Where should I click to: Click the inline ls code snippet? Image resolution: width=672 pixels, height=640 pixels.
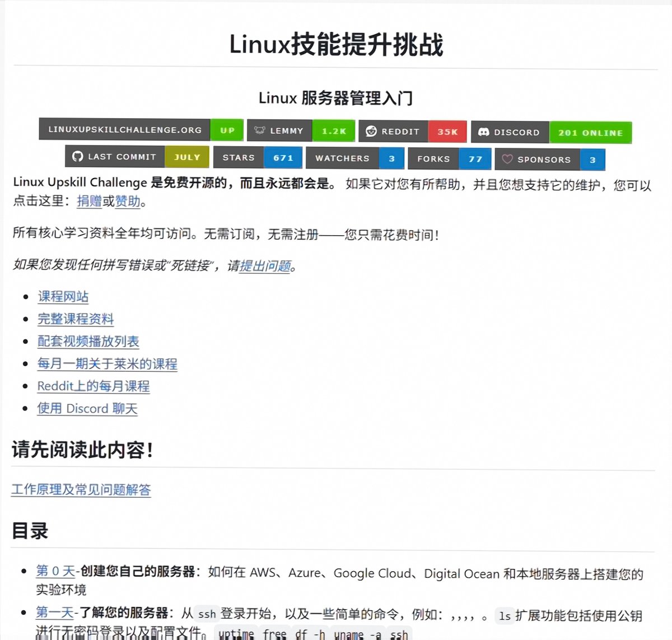pyautogui.click(x=505, y=616)
